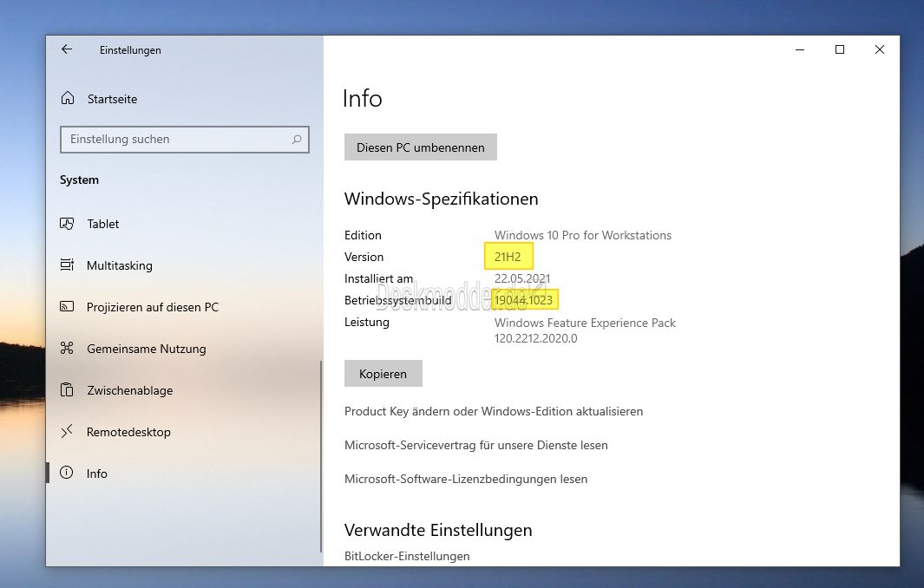
Task: Click the search magnifier icon
Action: tap(297, 140)
